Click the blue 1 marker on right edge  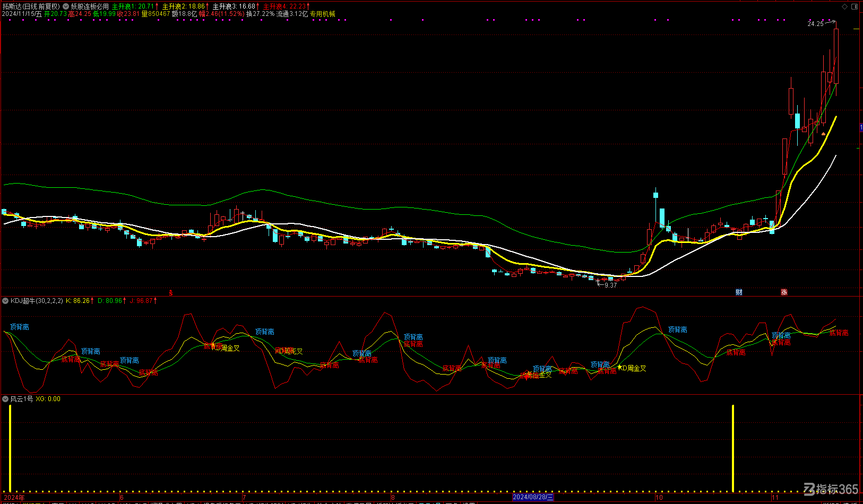coord(861,127)
